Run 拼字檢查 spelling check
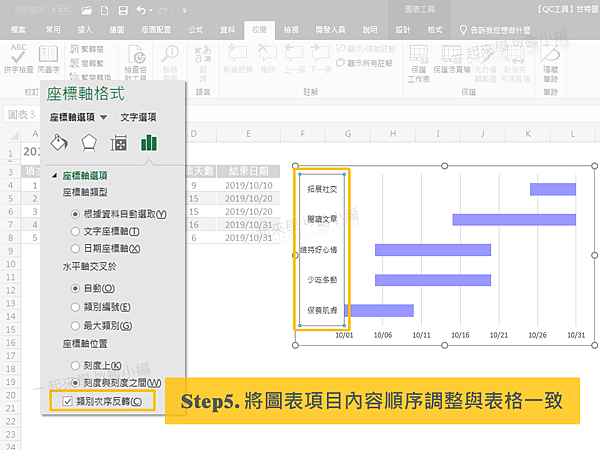The image size is (600, 450). click(18, 59)
